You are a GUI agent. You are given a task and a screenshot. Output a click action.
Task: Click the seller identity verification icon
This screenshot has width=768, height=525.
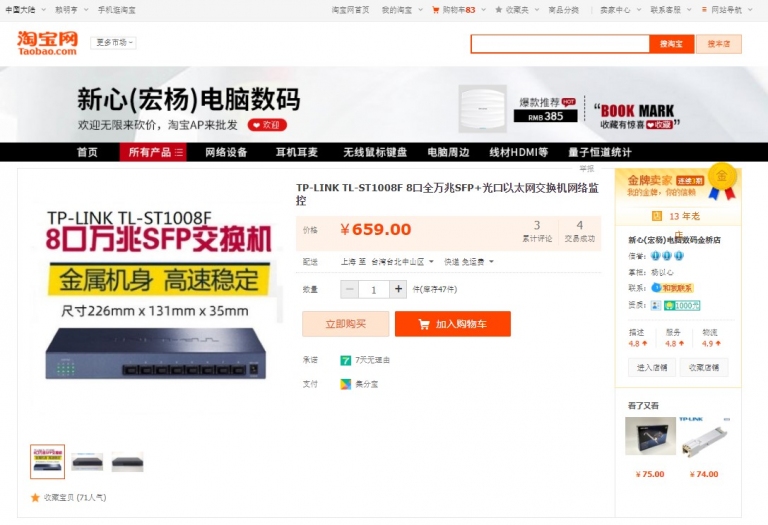655,306
